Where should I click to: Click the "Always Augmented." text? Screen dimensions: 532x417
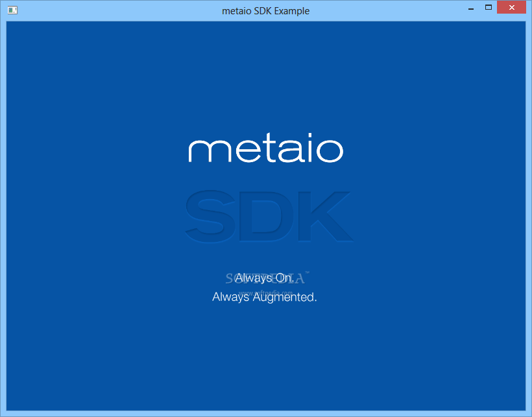[264, 297]
